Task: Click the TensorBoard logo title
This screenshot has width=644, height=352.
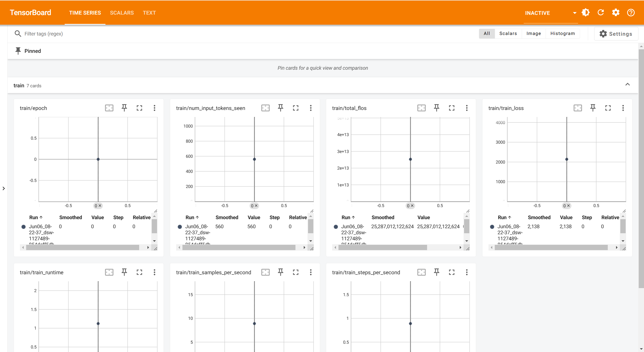Action: (30, 13)
